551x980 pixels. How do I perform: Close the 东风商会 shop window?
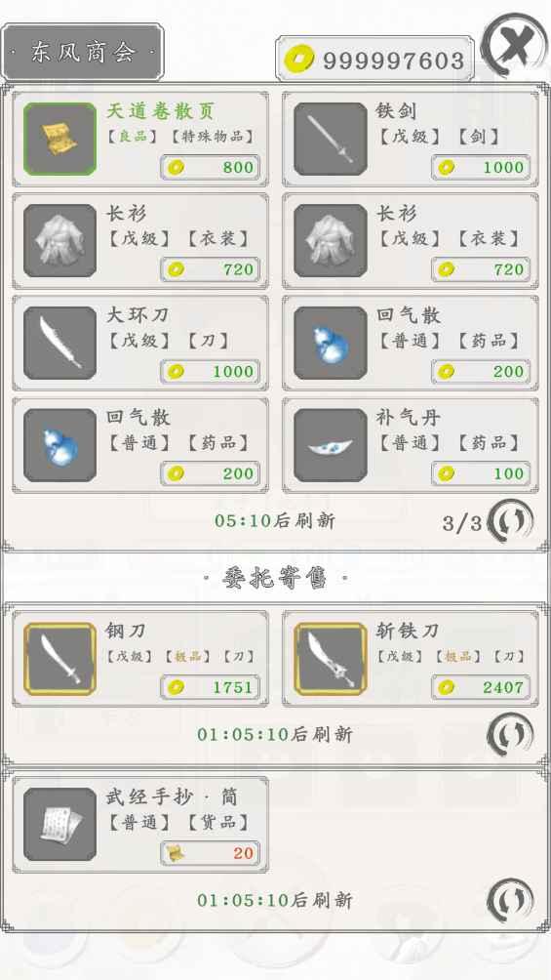515,46
